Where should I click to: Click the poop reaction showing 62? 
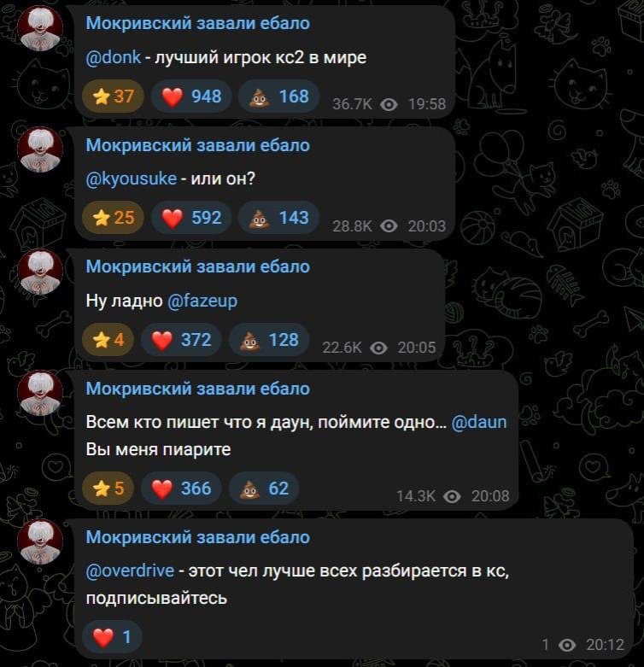click(x=264, y=488)
